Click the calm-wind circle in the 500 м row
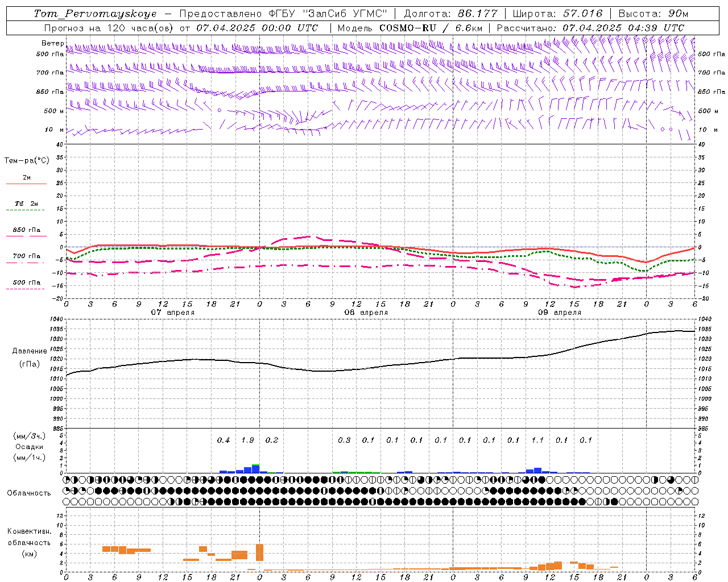Viewport: 728px width, 582px height. pos(219,110)
